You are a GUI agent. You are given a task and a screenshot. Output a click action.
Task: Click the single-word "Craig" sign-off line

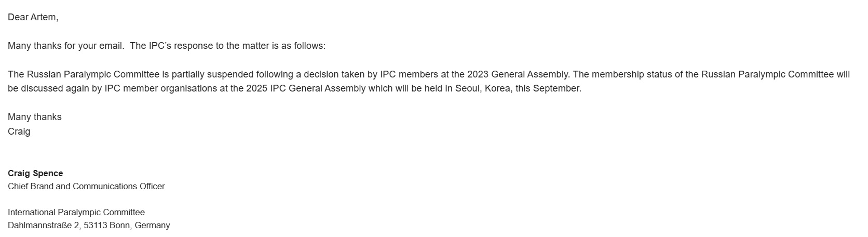[19, 131]
